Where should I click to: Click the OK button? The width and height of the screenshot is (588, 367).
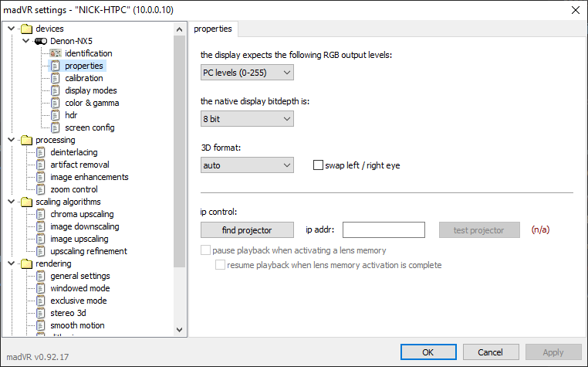click(x=428, y=352)
